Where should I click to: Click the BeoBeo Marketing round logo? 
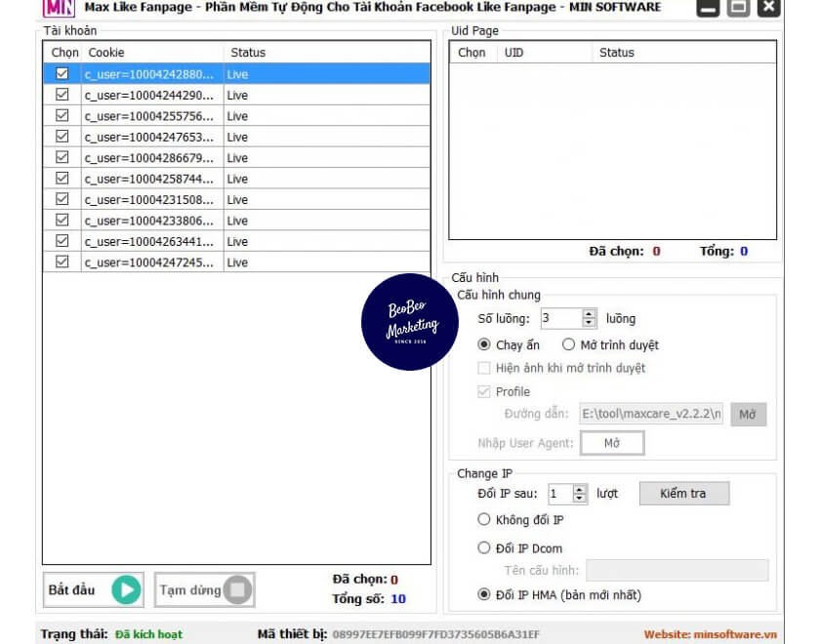coord(413,322)
